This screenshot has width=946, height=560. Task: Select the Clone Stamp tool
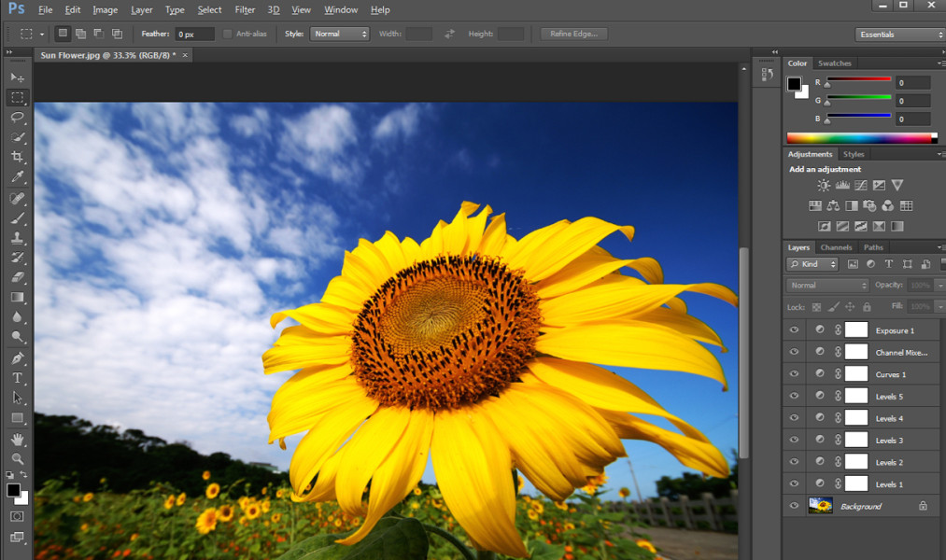pos(17,238)
